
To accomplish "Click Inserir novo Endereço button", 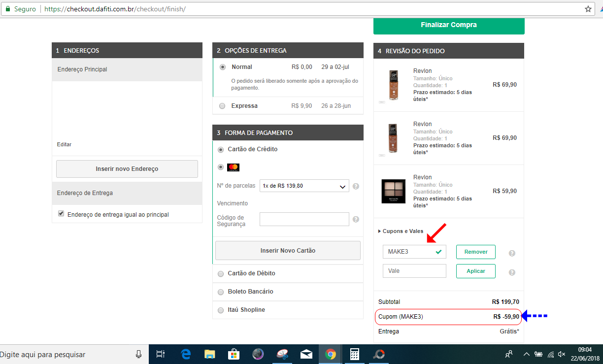I will pyautogui.click(x=127, y=169).
